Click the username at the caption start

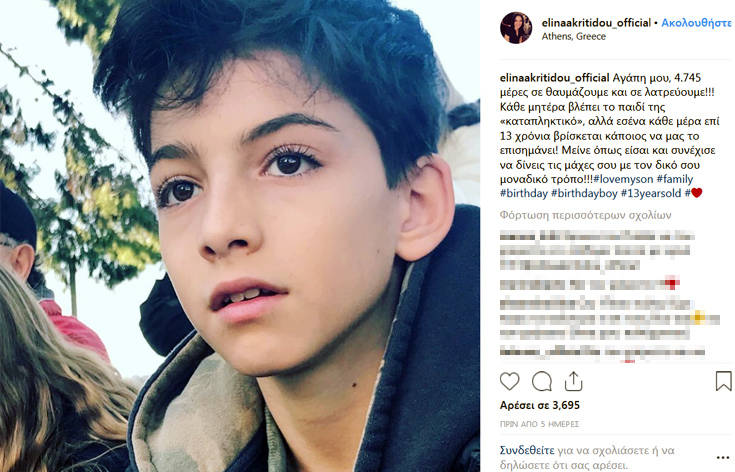click(555, 78)
